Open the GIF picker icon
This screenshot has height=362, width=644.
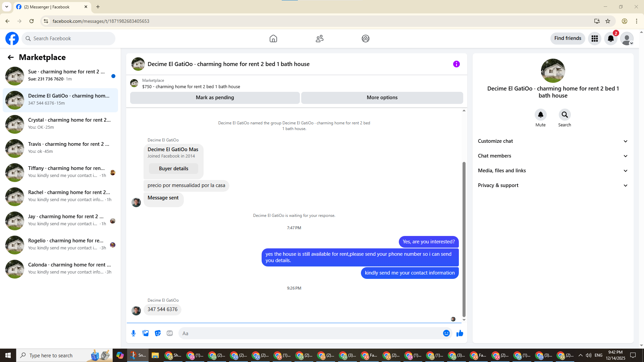pos(170,333)
